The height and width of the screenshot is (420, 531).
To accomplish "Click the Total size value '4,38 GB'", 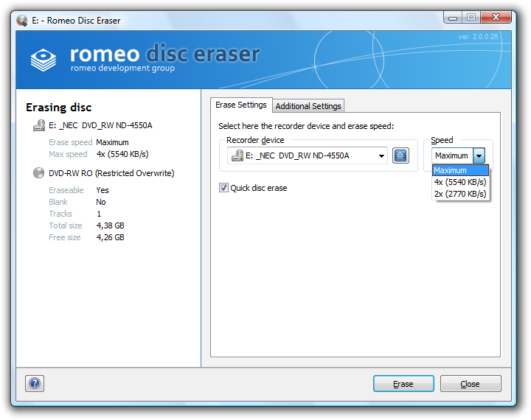I will [111, 225].
